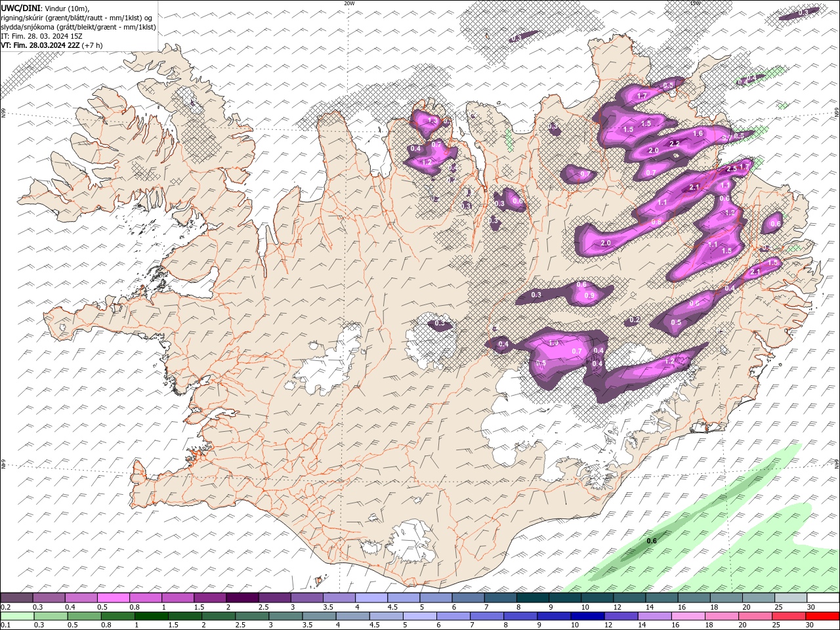The height and width of the screenshot is (630, 840).
Task: Click the 'VT: Fim. 28.03.2024 22Z' valid time line
Action: pos(51,45)
